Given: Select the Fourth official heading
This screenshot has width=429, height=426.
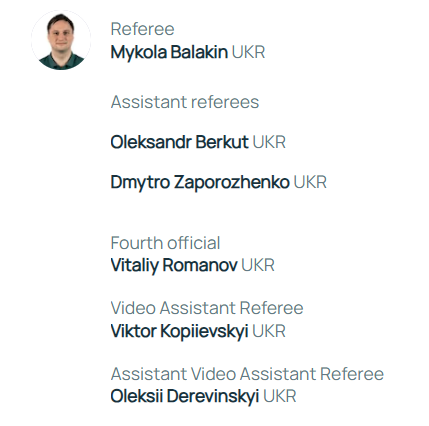Looking at the screenshot, I should point(165,243).
